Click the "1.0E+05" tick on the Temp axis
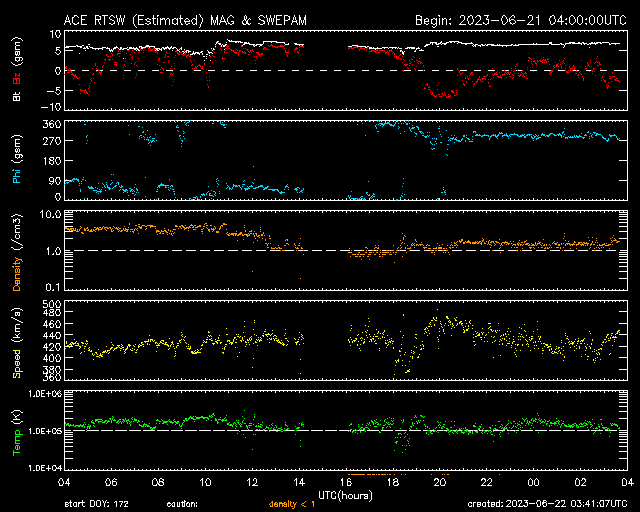This screenshot has height=512, width=640. [x=45, y=431]
